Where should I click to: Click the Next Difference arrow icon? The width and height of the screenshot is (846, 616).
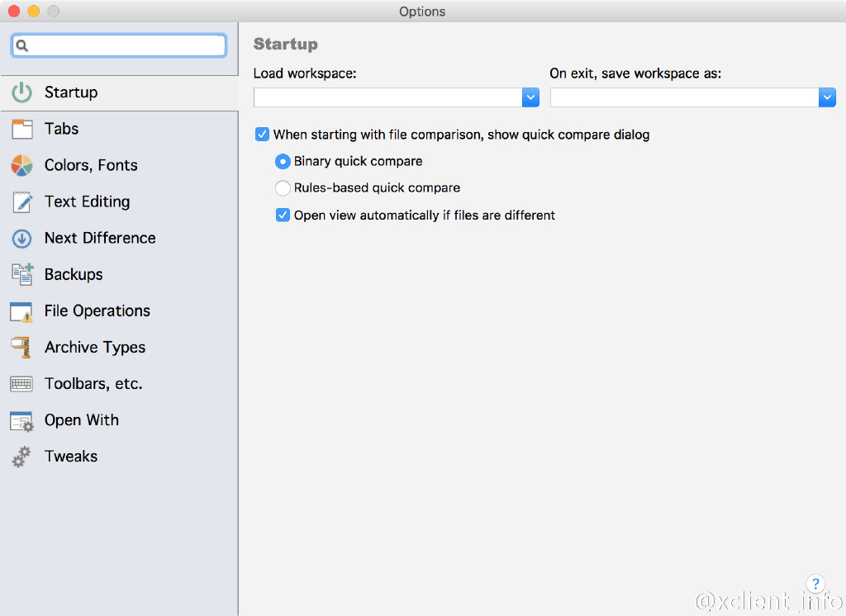[21, 238]
